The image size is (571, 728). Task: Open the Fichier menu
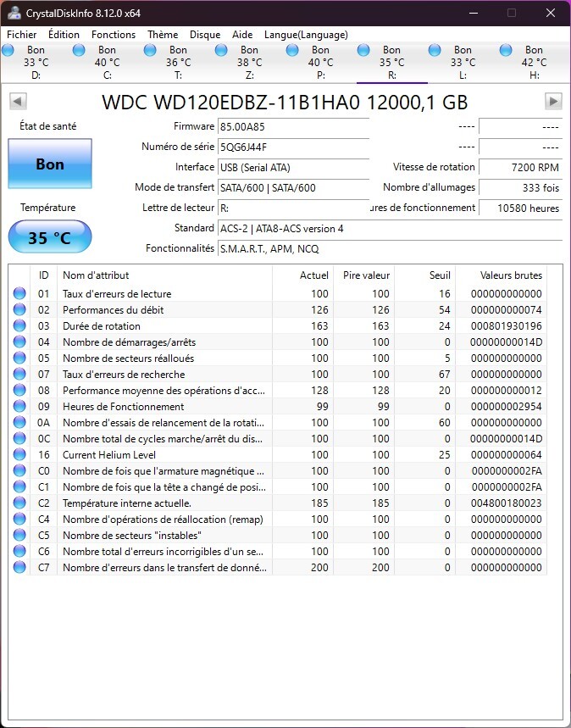[22, 35]
